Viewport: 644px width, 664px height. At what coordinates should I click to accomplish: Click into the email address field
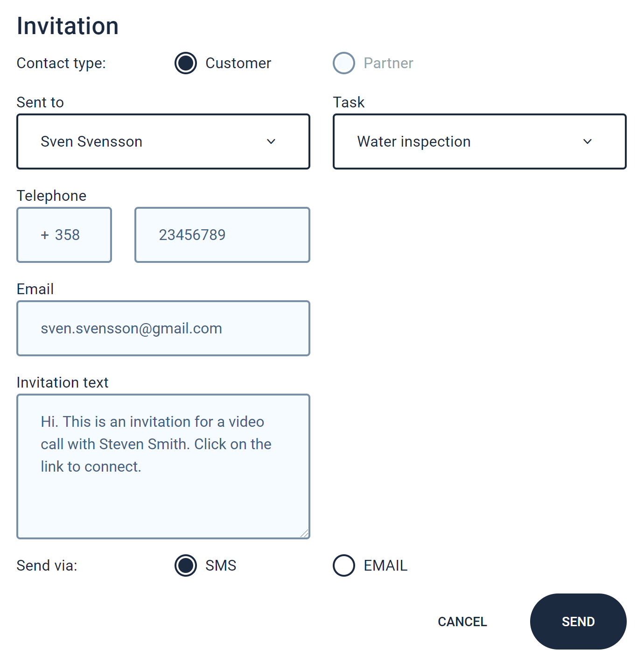(x=163, y=328)
